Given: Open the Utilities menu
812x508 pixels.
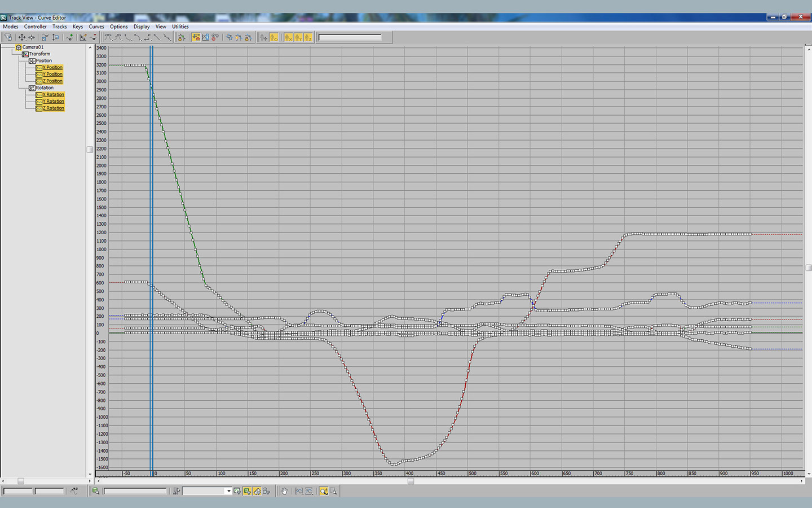Looking at the screenshot, I should (x=180, y=27).
